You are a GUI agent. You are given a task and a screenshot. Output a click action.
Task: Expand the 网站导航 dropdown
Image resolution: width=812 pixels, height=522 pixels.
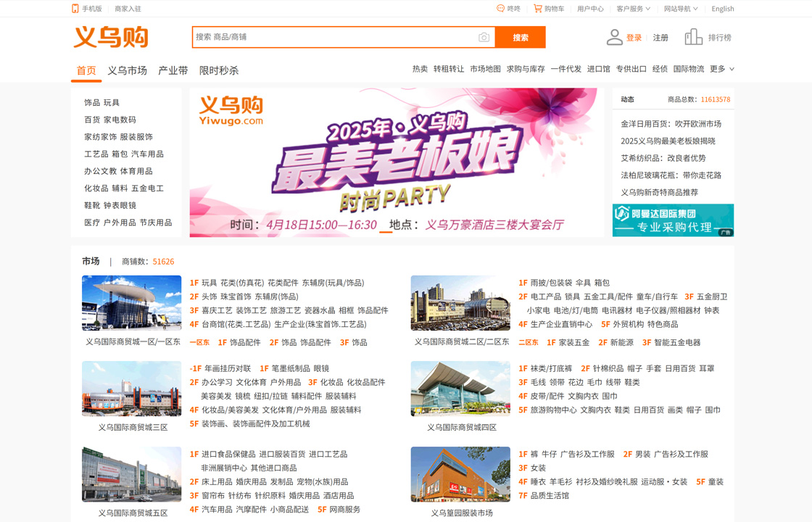[681, 9]
